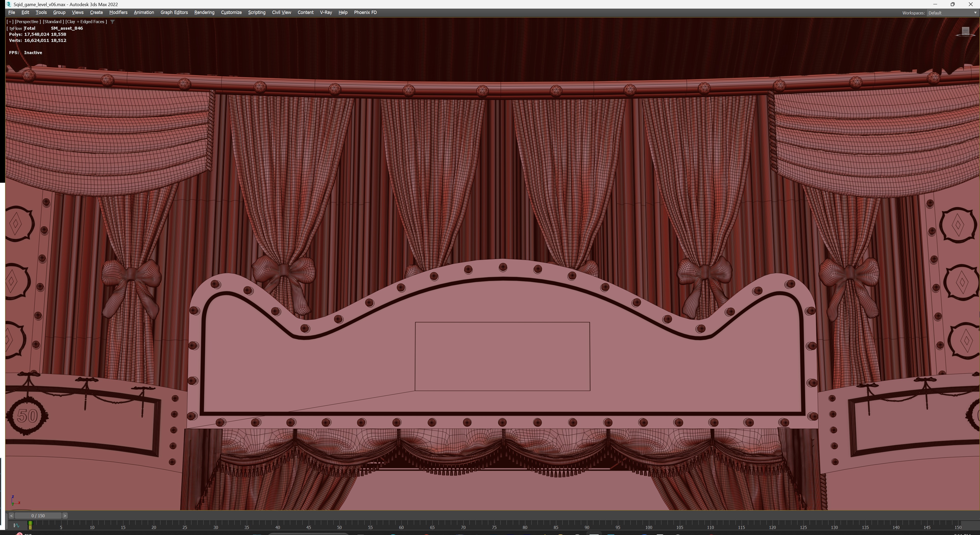Open the Rendering menu

click(204, 12)
